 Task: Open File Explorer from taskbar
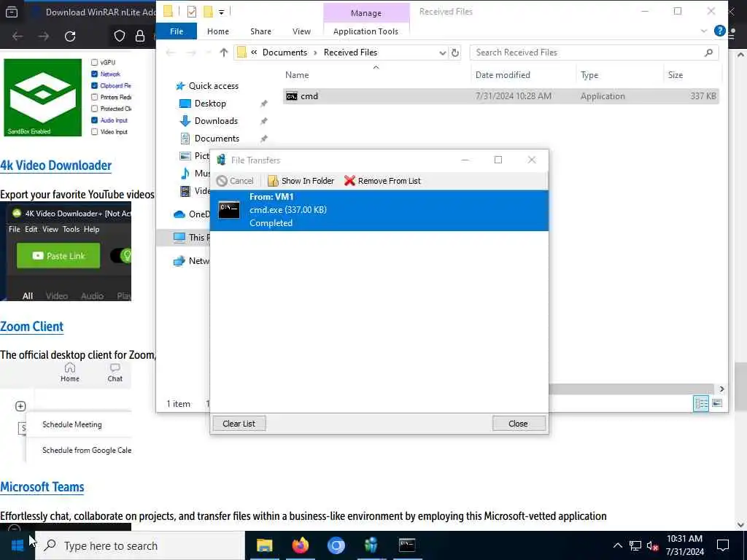tap(264, 545)
